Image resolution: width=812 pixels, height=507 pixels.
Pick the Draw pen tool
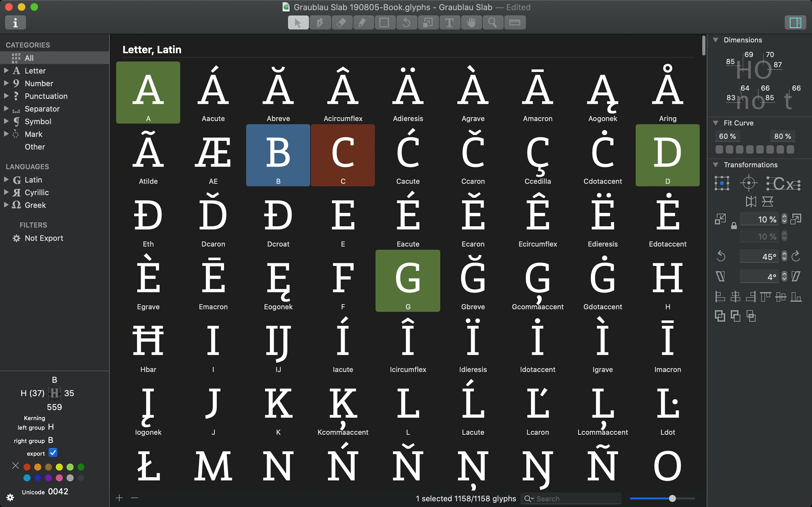tap(320, 22)
